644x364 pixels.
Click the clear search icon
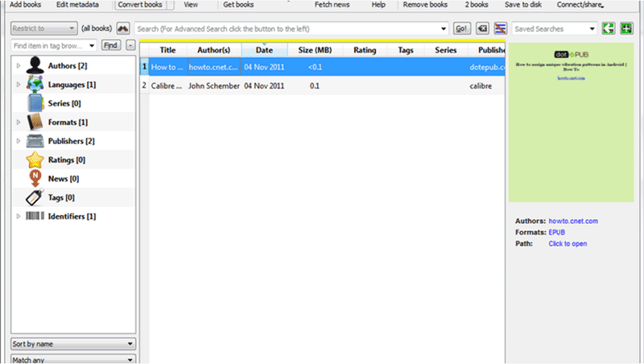pyautogui.click(x=482, y=28)
